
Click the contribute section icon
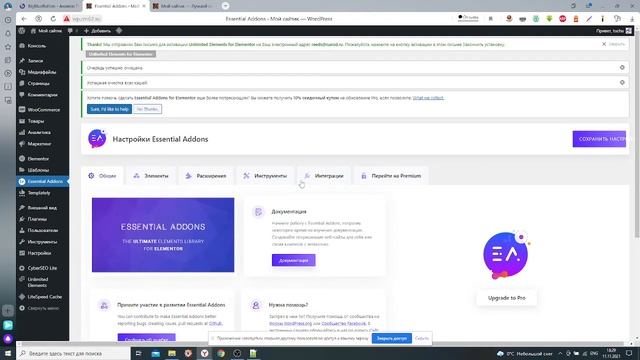(104, 305)
